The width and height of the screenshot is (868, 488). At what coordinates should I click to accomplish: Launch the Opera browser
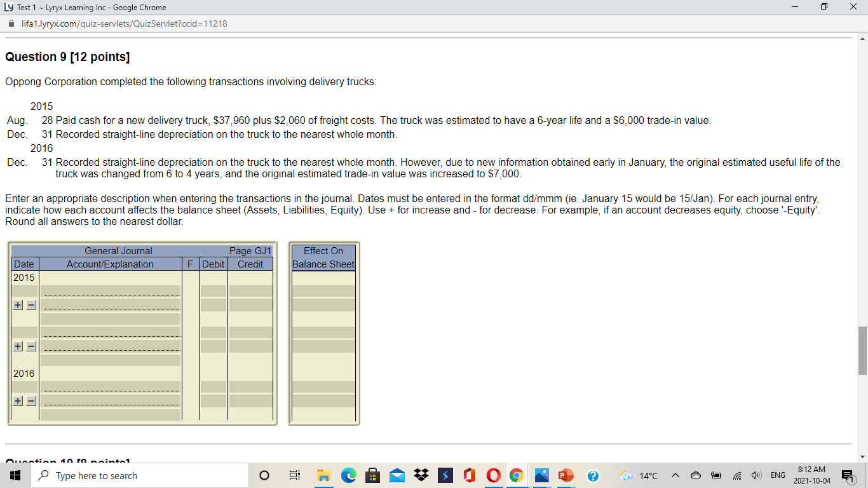494,475
